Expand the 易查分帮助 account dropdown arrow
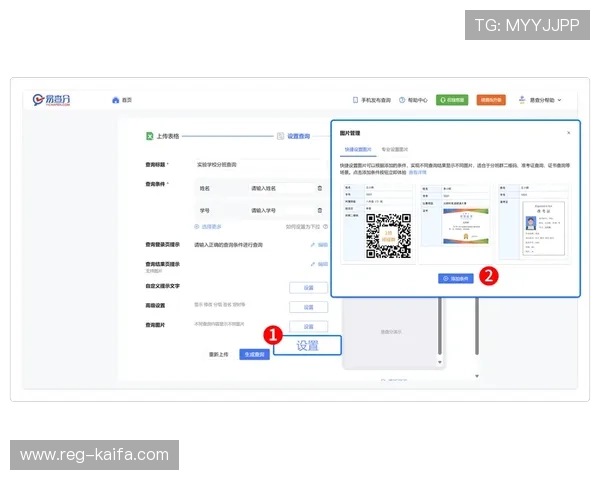This screenshot has width=600, height=480. pos(559,100)
